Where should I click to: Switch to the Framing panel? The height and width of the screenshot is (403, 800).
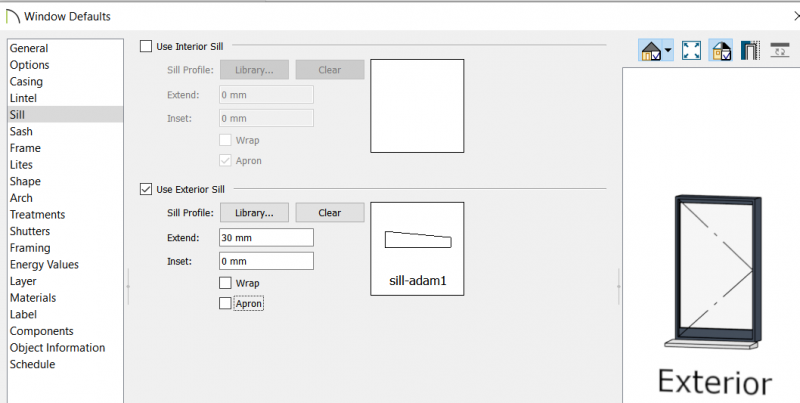[30, 248]
